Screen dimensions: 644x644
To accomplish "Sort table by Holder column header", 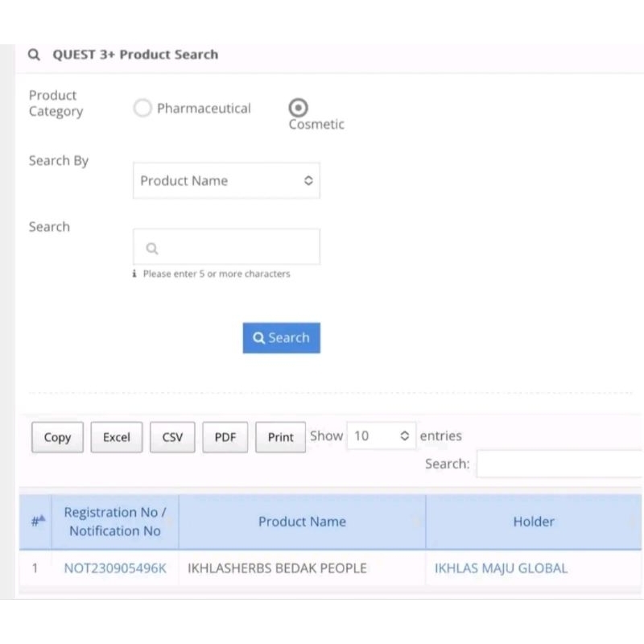I will click(533, 522).
